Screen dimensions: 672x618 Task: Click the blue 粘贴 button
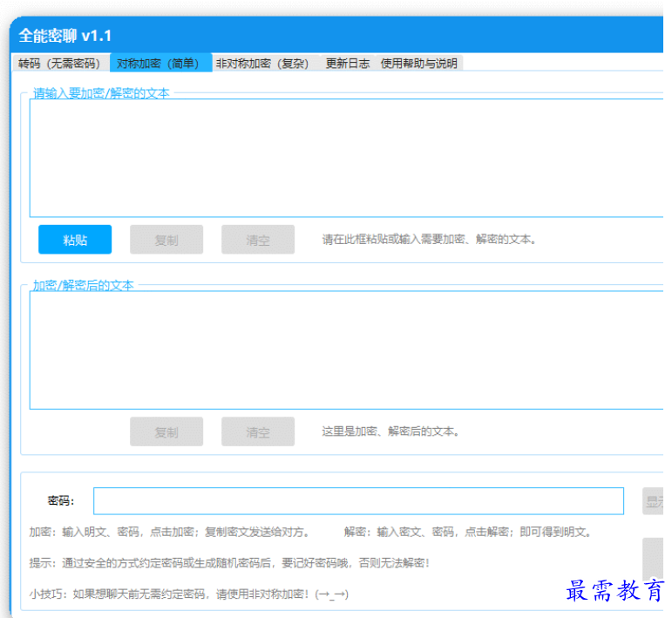pos(75,240)
